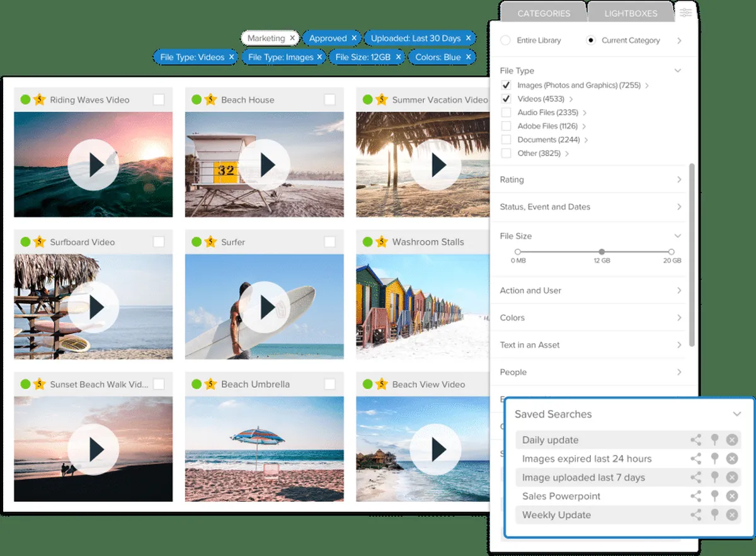Viewport: 756px width, 556px height.
Task: Pin the Weekly Update saved search
Action: coord(714,515)
